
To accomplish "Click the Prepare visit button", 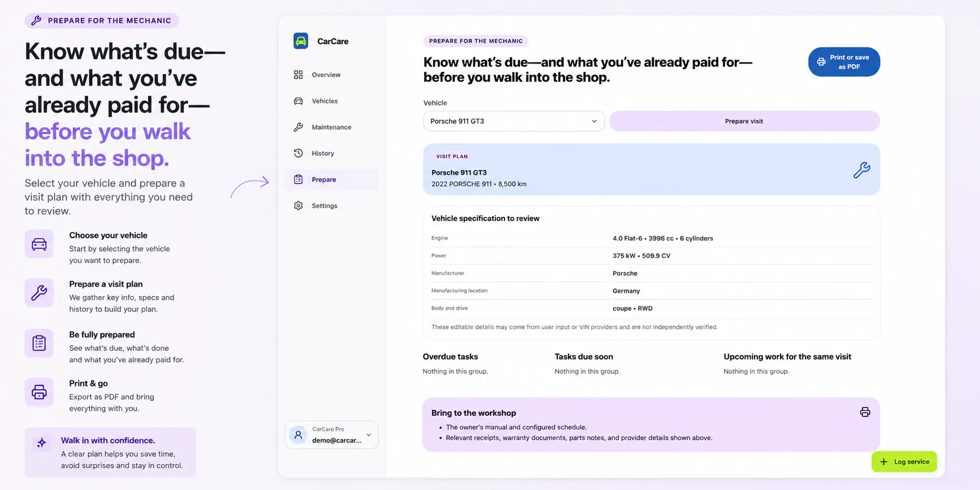I will tap(744, 121).
